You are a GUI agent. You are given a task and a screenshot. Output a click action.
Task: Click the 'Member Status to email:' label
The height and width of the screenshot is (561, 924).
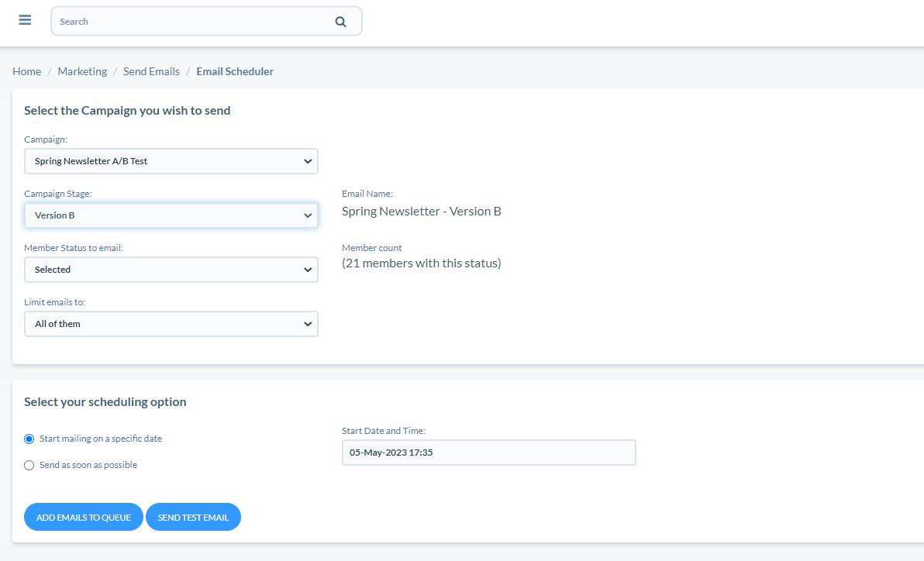(x=74, y=248)
